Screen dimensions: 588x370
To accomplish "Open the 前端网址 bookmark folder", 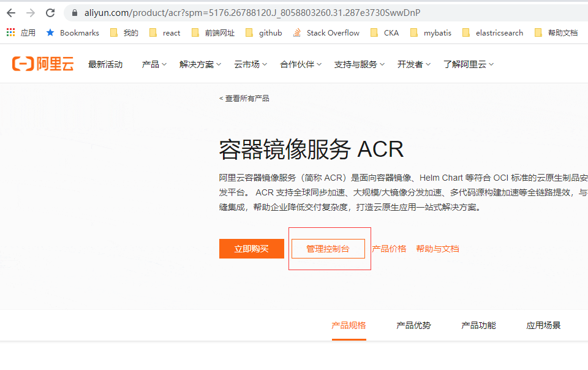I will point(213,33).
